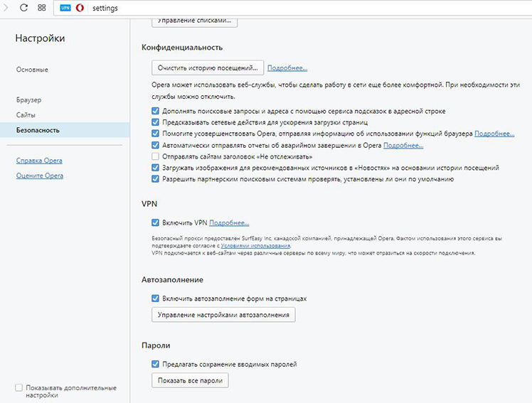Click the Настройки page title
Image resolution: width=532 pixels, height=403 pixels.
(40, 38)
